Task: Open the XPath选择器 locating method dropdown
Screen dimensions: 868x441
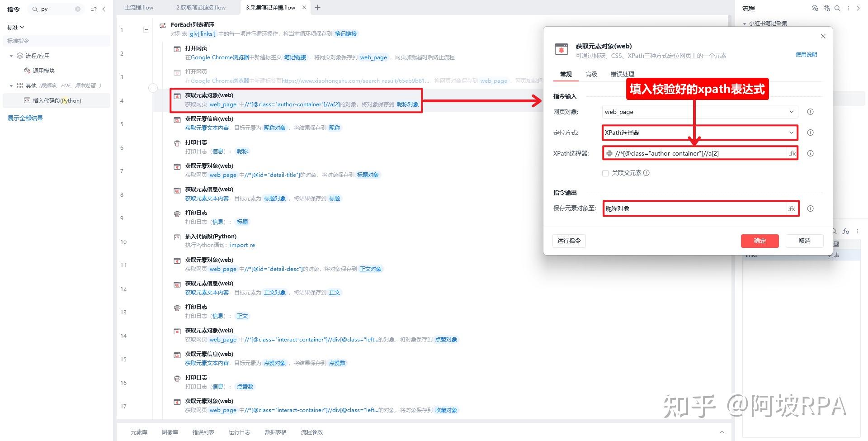Action: point(791,133)
